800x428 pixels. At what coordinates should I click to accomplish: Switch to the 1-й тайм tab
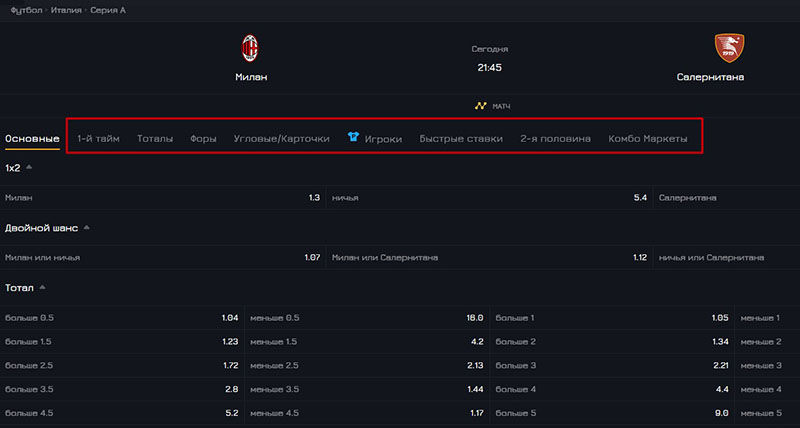(98, 139)
